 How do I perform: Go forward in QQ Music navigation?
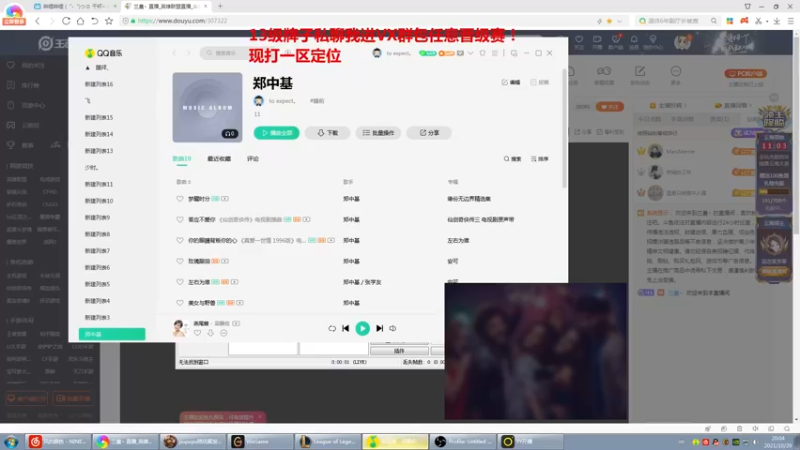pyautogui.click(x=188, y=53)
